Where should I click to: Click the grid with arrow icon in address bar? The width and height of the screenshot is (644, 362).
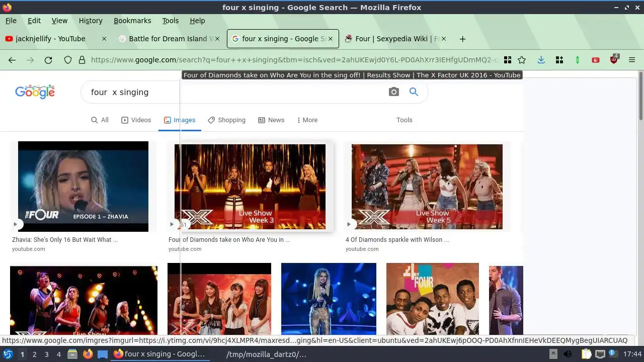click(x=508, y=60)
